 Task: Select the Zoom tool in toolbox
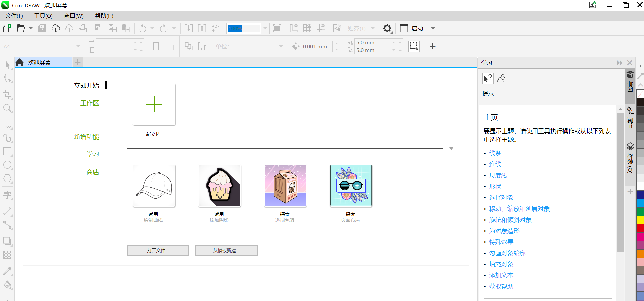coord(7,108)
